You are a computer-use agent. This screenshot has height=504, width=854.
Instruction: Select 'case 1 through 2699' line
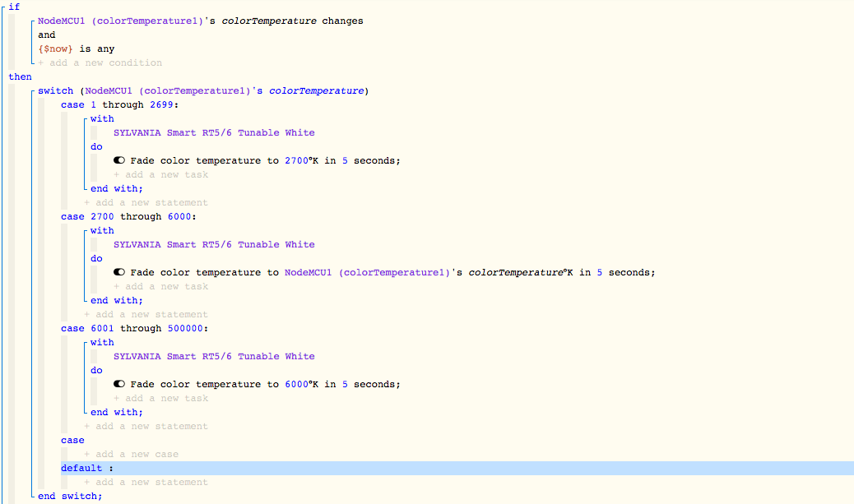(x=120, y=104)
